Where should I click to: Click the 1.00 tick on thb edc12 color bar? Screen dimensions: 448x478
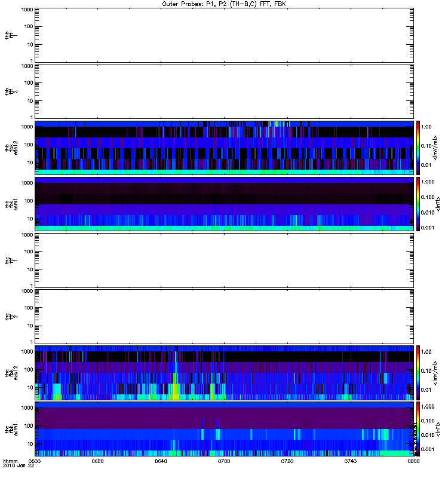426,127
